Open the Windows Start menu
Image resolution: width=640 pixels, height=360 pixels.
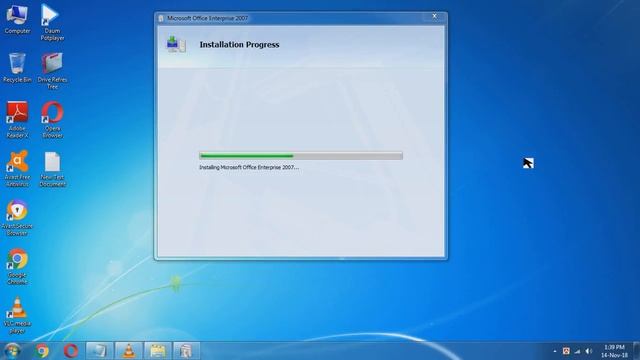point(12,351)
